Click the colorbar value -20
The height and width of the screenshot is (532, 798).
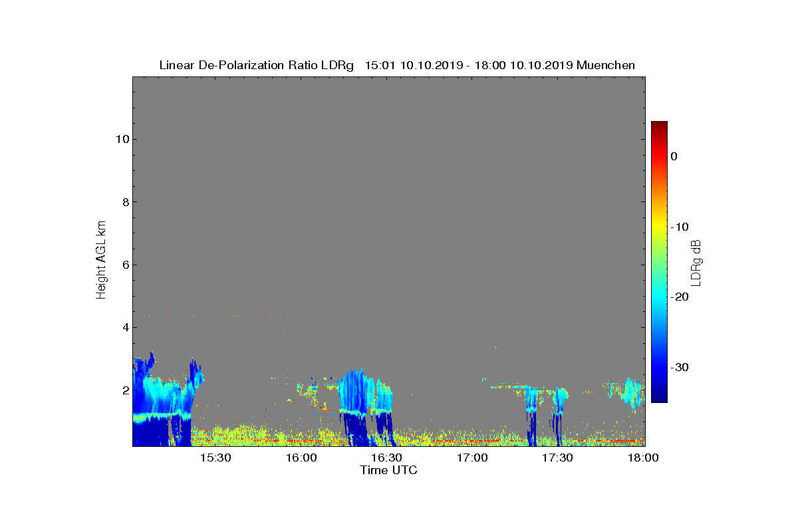tap(679, 297)
